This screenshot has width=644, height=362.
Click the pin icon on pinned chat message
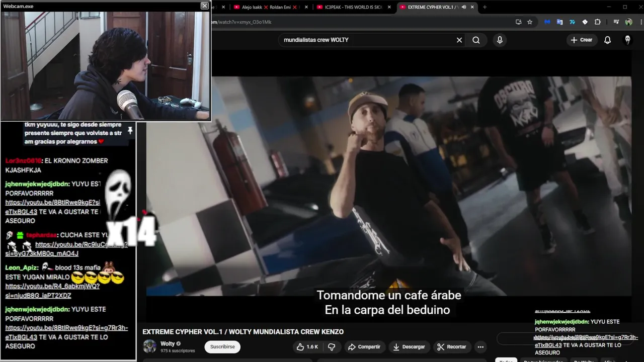130,131
